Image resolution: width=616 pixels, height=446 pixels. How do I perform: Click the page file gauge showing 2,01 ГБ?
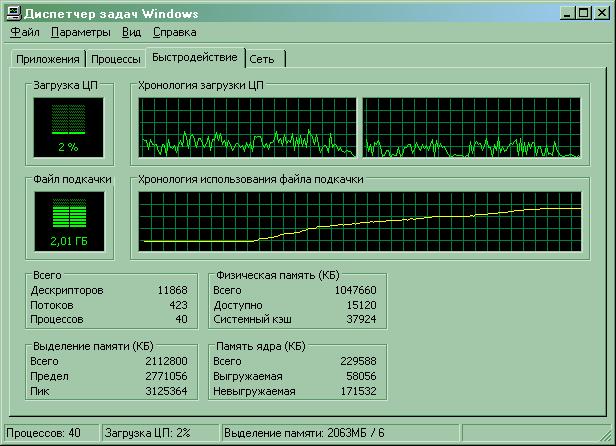click(x=69, y=221)
